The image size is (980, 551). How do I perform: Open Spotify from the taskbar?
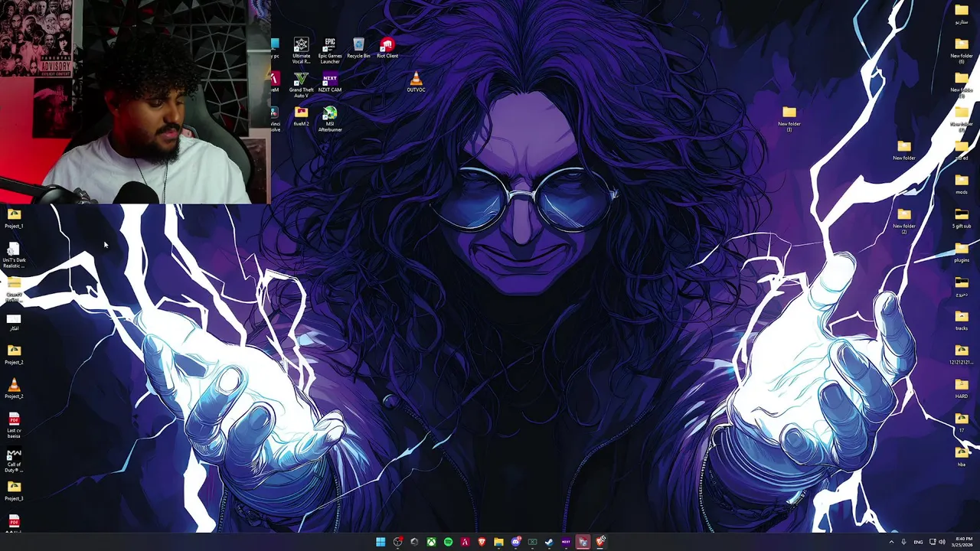point(448,542)
